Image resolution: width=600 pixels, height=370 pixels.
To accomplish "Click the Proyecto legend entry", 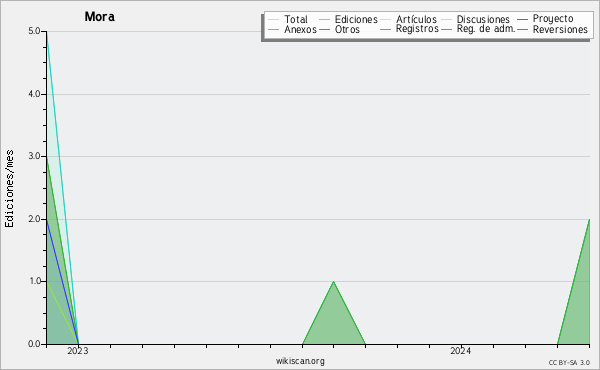I will pos(553,18).
